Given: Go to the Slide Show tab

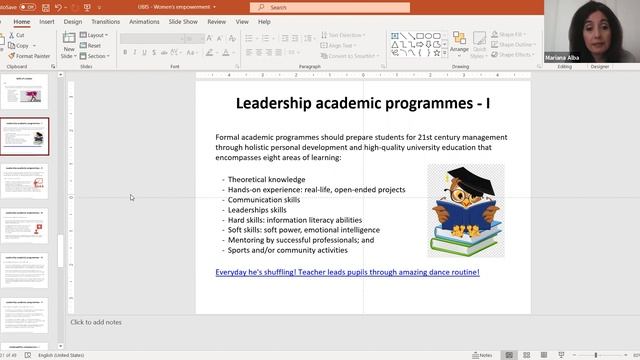Looking at the screenshot, I should pos(183,22).
